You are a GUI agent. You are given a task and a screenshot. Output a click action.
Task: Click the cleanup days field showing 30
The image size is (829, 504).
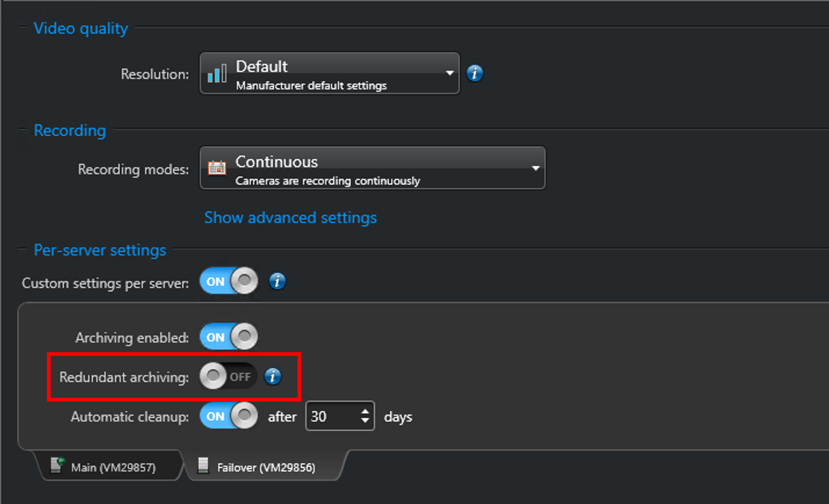point(340,416)
